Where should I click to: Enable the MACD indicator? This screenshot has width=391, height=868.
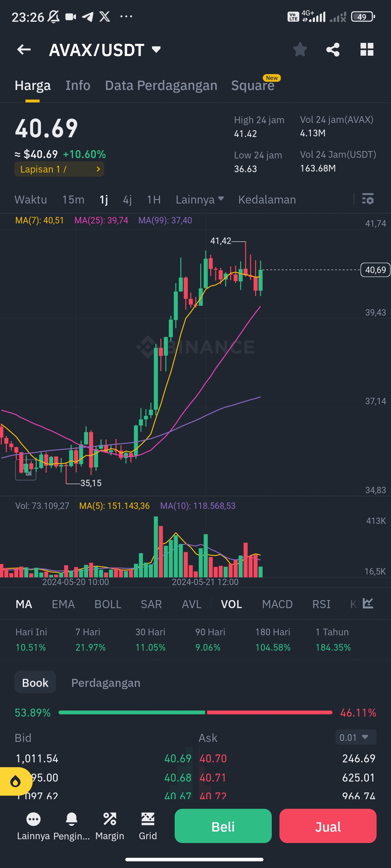277,604
